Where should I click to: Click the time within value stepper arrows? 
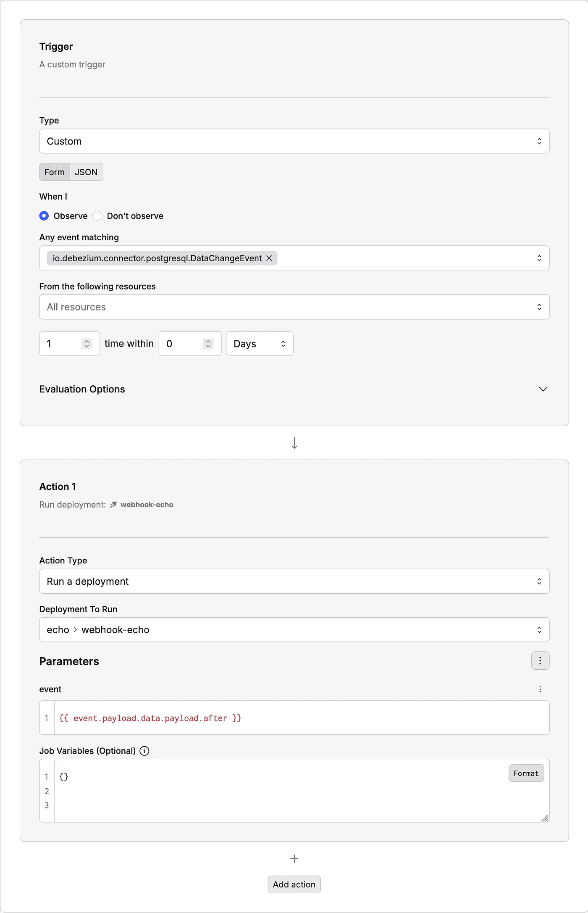(208, 344)
